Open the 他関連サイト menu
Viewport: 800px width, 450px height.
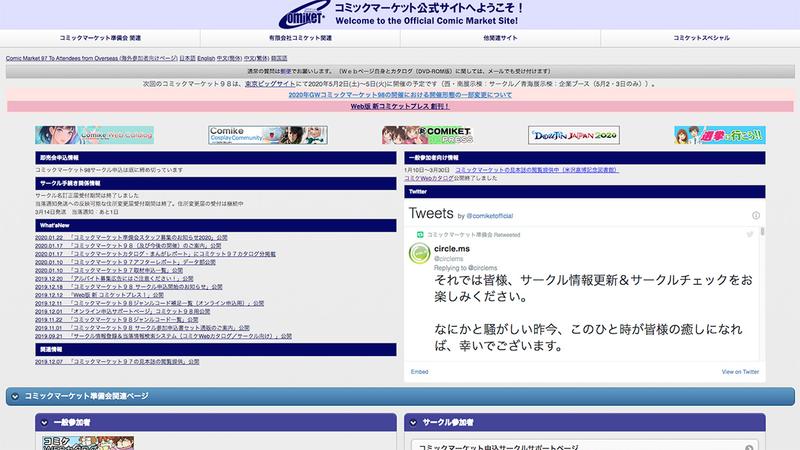pos(500,38)
